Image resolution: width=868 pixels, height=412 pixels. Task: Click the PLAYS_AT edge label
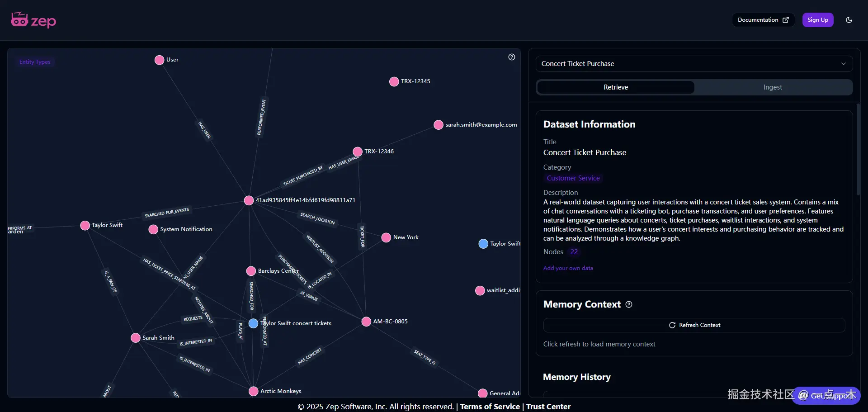[241, 331]
